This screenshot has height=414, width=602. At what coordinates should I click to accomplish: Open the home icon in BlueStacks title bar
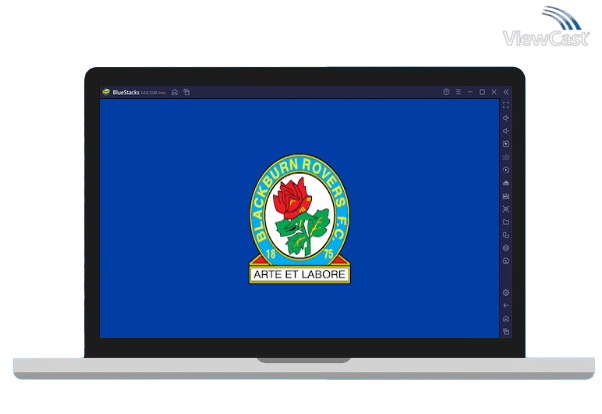point(175,92)
